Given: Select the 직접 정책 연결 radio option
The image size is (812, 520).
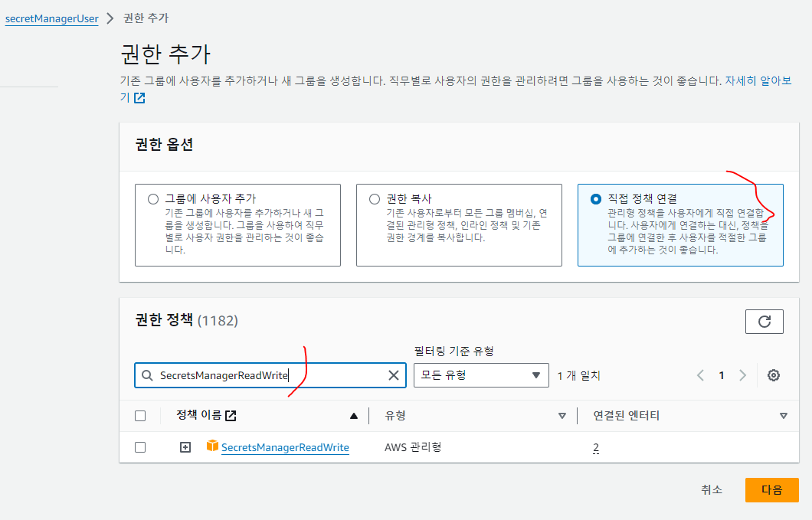Looking at the screenshot, I should (x=596, y=199).
